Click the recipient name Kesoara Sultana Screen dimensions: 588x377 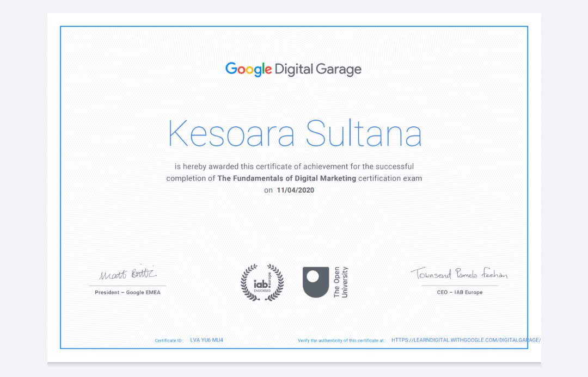pyautogui.click(x=295, y=133)
